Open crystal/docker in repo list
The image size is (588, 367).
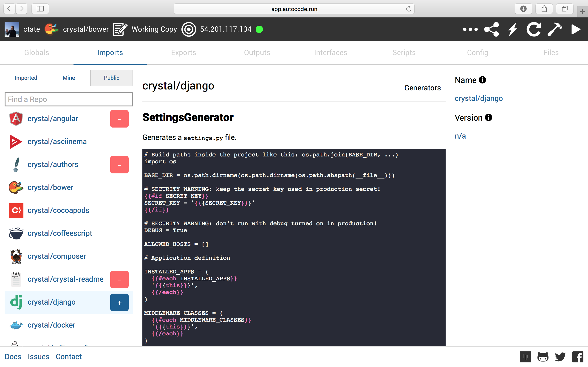51,325
